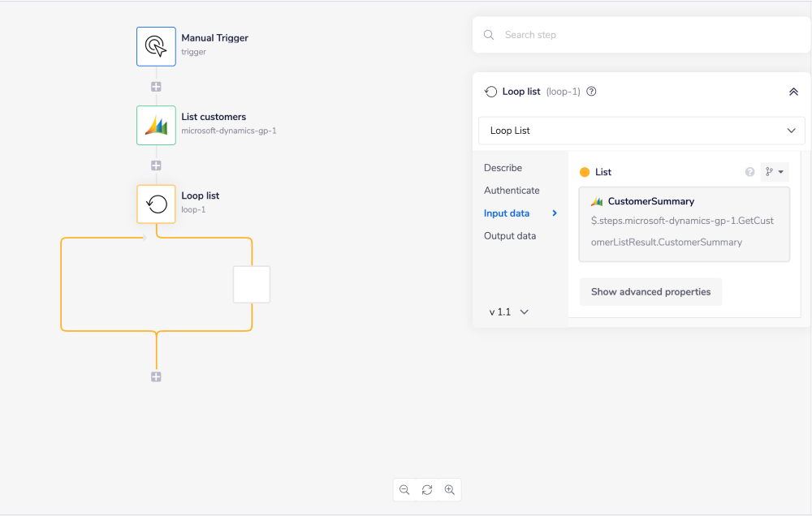Open the Authenticate tab
This screenshot has width=812, height=516.
pos(512,191)
